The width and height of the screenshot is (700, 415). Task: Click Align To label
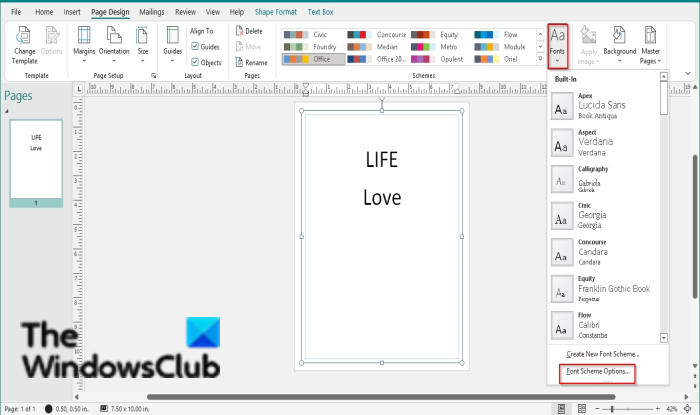(201, 31)
